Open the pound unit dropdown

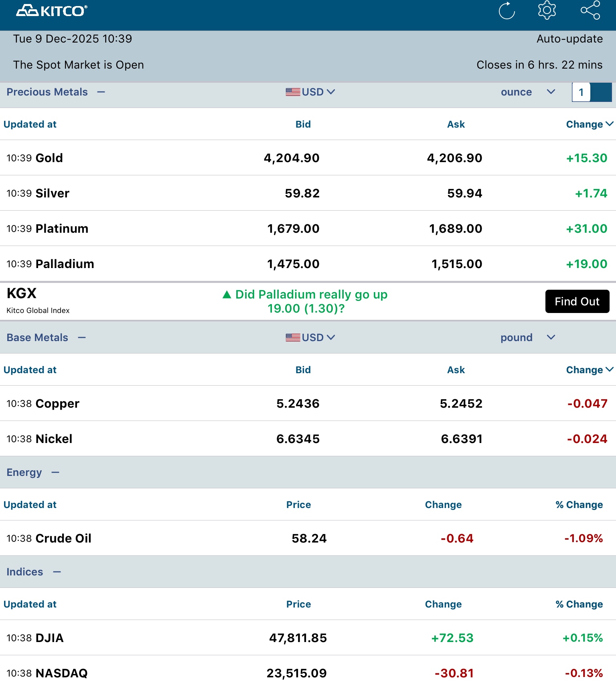tap(551, 338)
